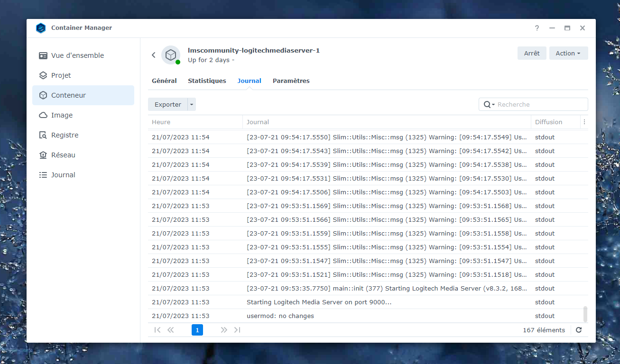Screen dimensions: 620x364
Task: Select page 1 button
Action: [x=197, y=330]
